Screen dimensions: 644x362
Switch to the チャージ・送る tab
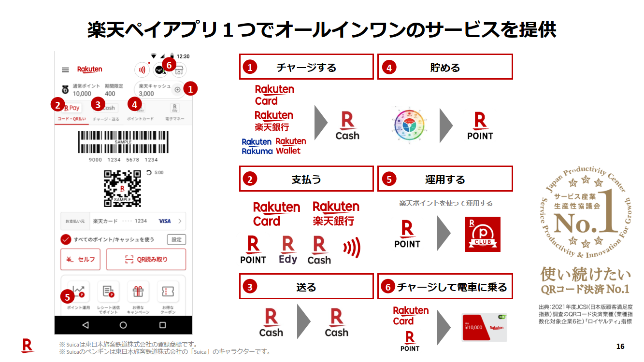106,112
